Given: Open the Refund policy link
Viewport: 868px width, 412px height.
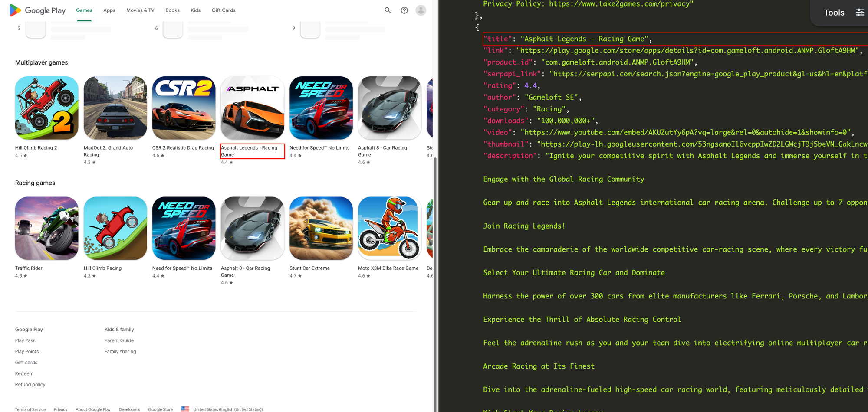Looking at the screenshot, I should click(x=30, y=385).
